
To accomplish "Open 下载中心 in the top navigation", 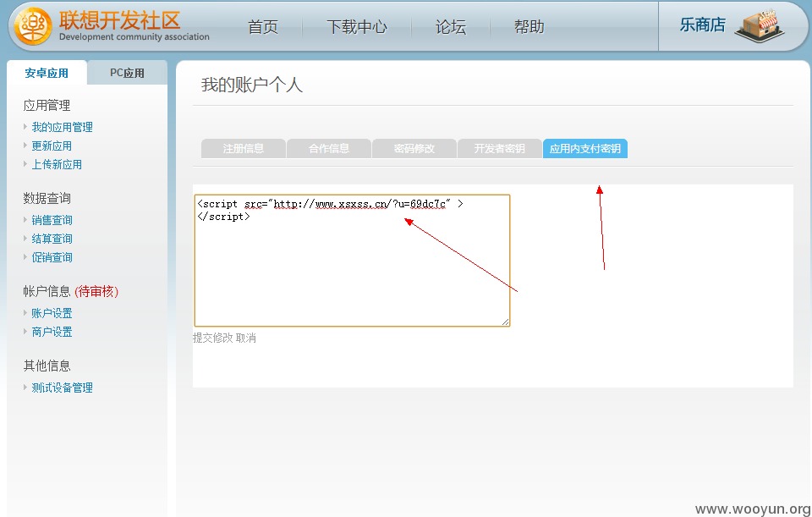I will [357, 27].
